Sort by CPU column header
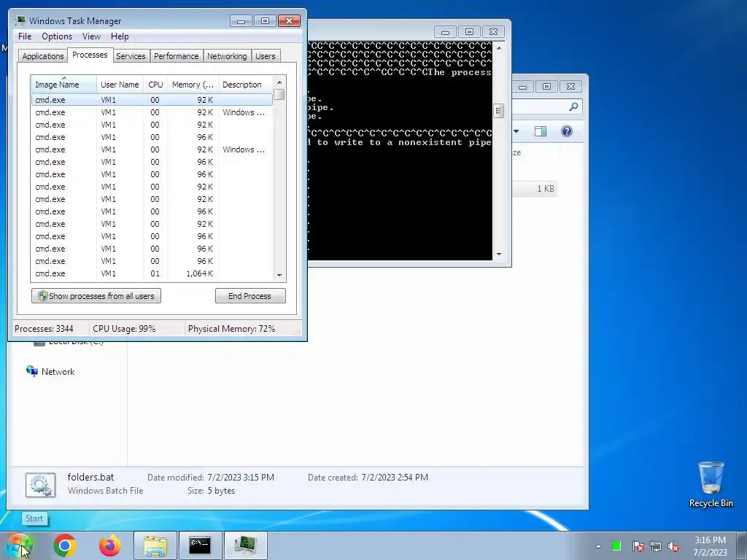The image size is (747, 560). 155,85
